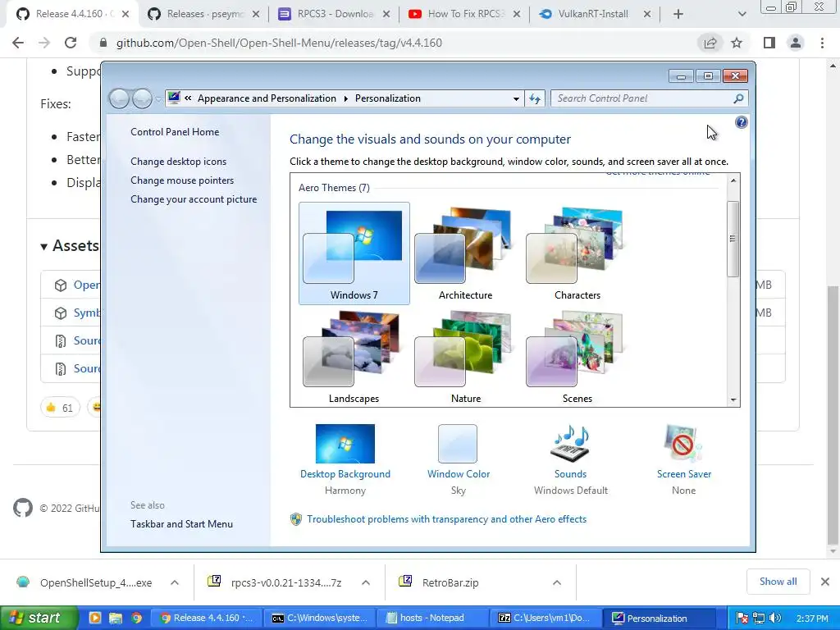This screenshot has width=840, height=630.
Task: Click the themes list scrollbar thumb
Action: (x=733, y=239)
